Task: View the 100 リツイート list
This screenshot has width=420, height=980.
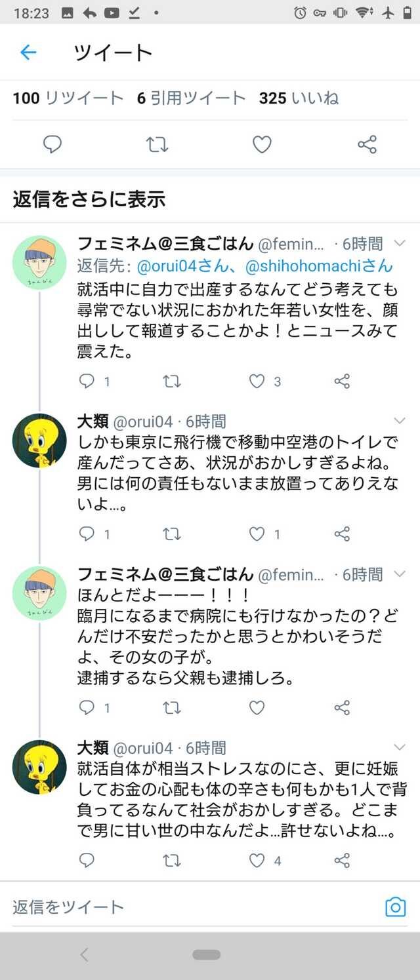Action: tap(68, 98)
